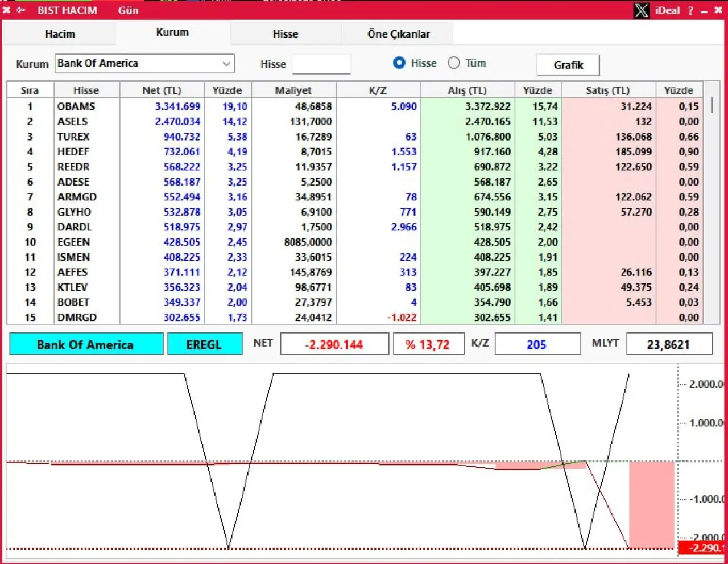Focus the Hisse ticker input field
The height and width of the screenshot is (564, 728).
(321, 64)
